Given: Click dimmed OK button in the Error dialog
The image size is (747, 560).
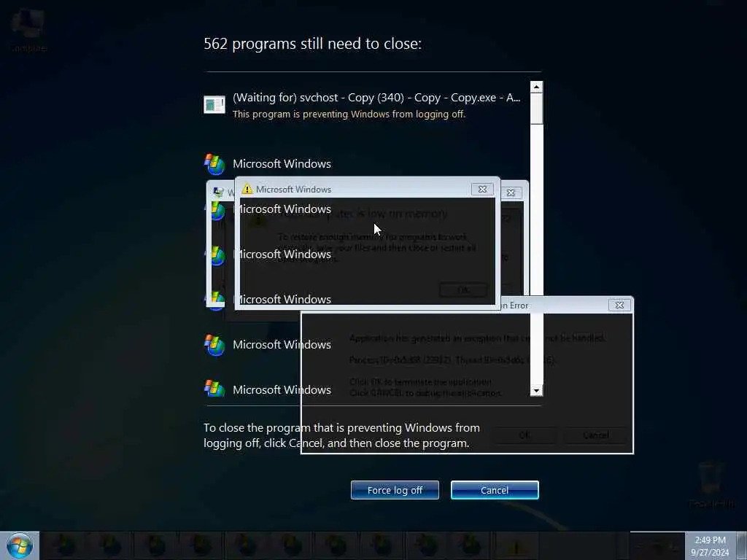Looking at the screenshot, I should pyautogui.click(x=524, y=435).
